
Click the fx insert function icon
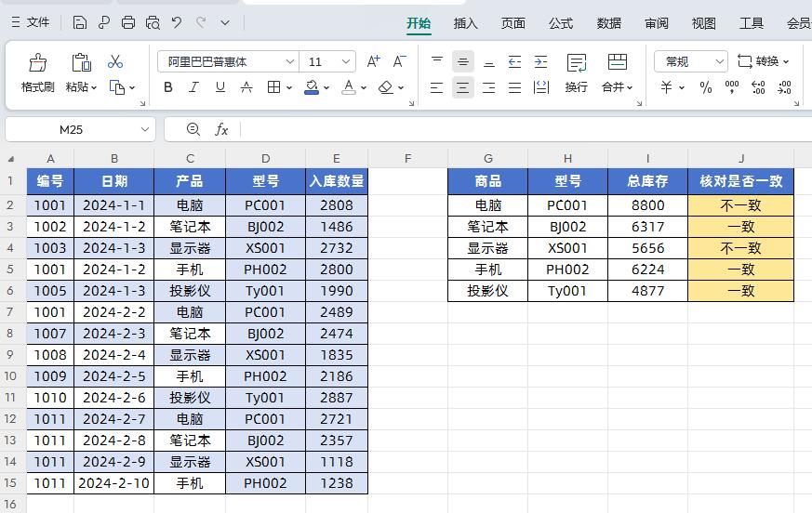pyautogui.click(x=221, y=129)
